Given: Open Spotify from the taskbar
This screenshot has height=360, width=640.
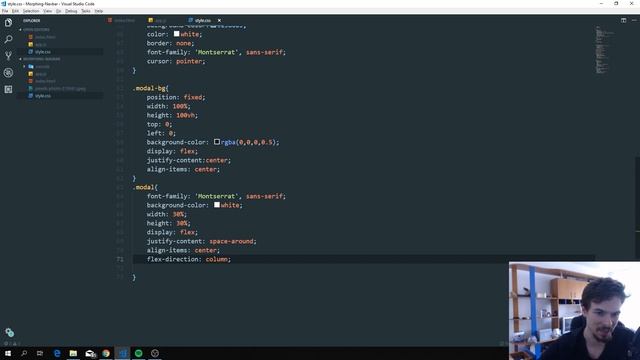Looking at the screenshot, I should 139,353.
